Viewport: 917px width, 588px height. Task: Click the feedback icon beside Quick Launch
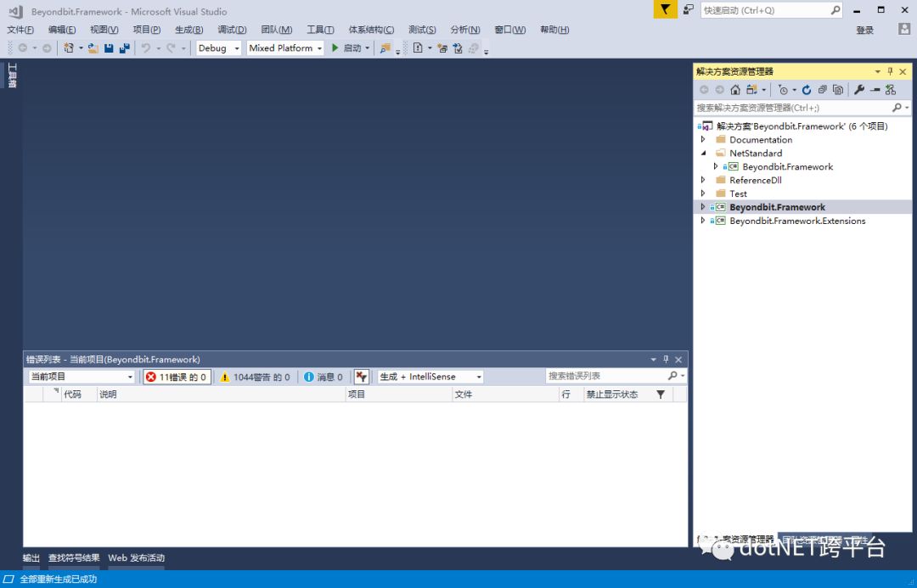pyautogui.click(x=689, y=9)
